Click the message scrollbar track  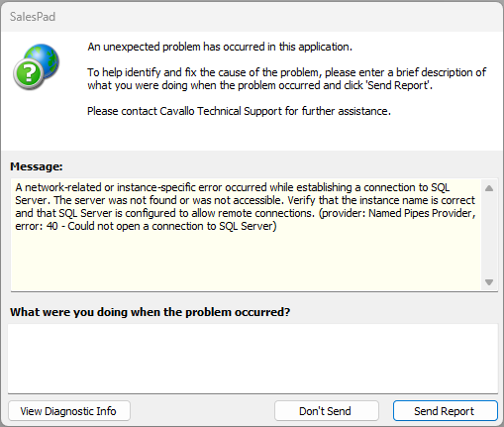click(x=489, y=235)
